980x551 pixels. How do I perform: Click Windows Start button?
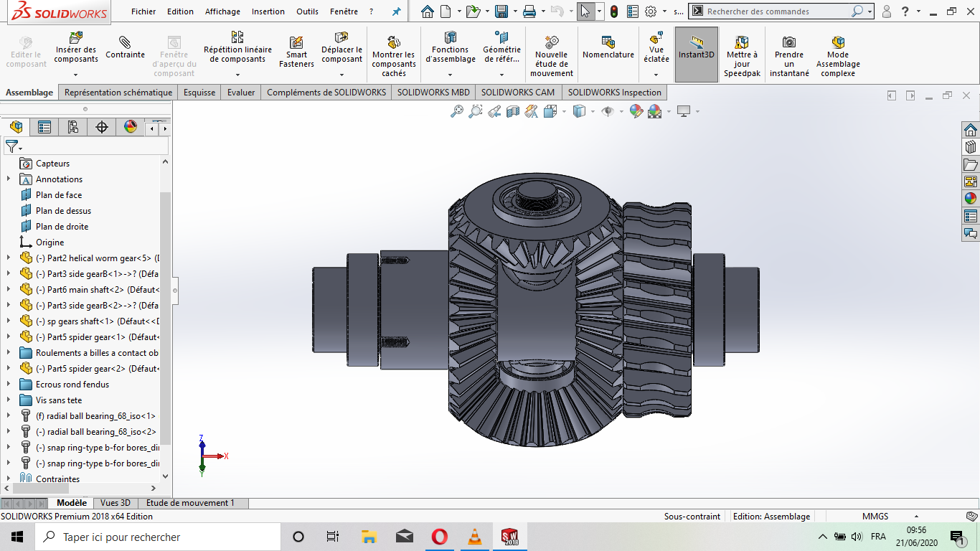click(17, 537)
